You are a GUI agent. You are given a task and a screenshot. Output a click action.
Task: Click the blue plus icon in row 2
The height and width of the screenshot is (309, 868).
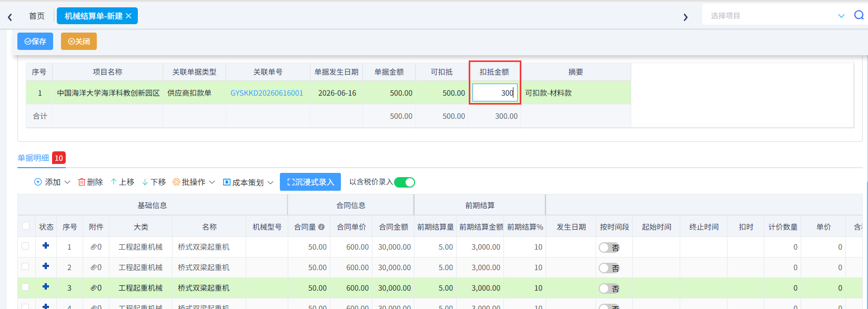(46, 266)
